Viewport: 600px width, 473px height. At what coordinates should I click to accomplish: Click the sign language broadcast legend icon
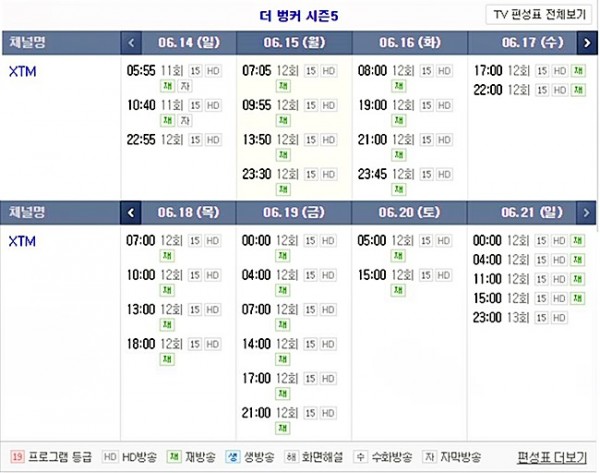[x=360, y=457]
